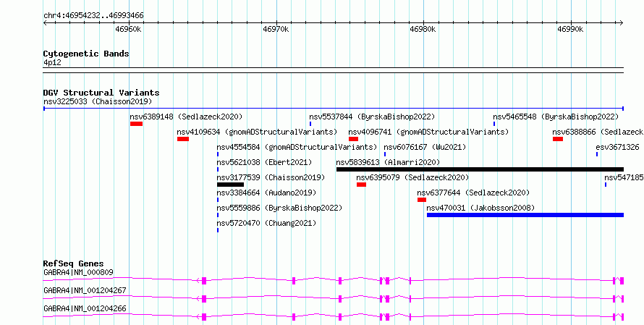
Task: Click nsv6076167 (Wu2021) label
Action: pyautogui.click(x=425, y=147)
